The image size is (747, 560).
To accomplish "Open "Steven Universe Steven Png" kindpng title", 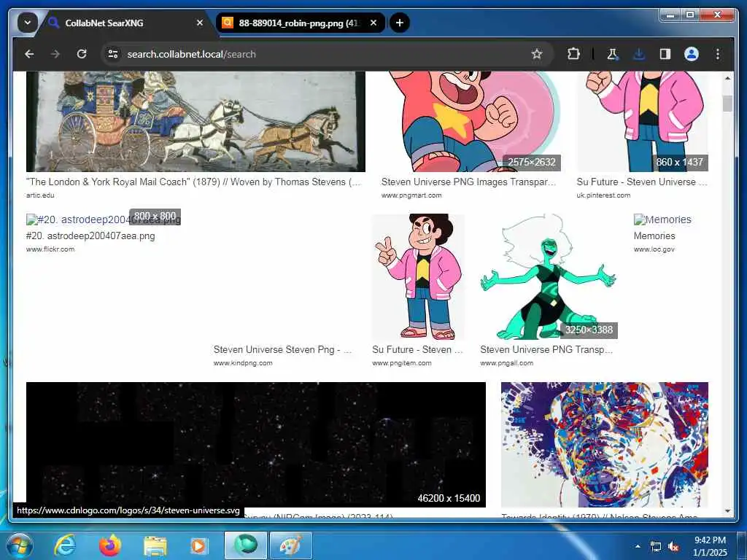I will (282, 349).
